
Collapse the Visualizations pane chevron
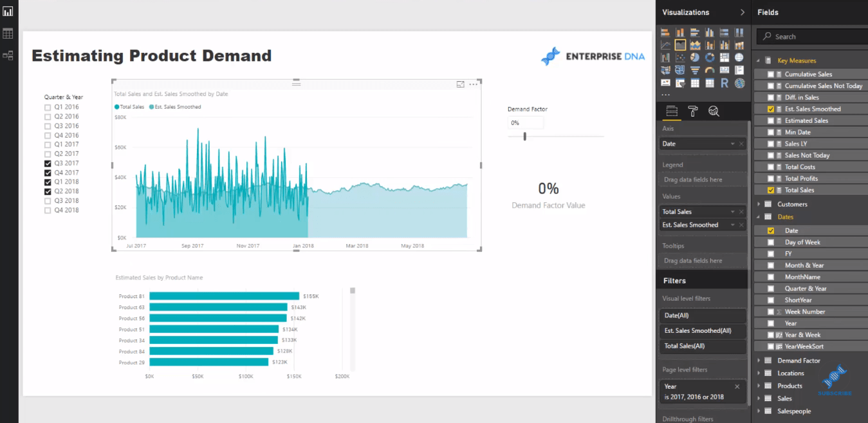[743, 12]
